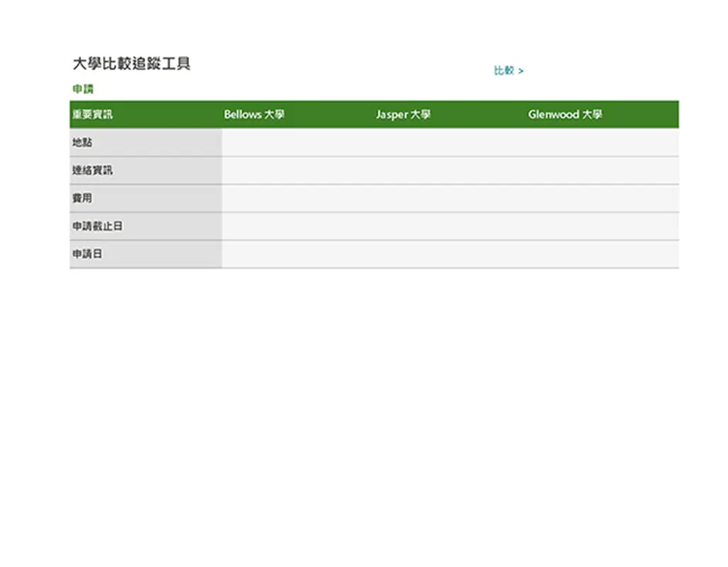This screenshot has height=567, width=728.
Task: Select the 費用 cell for Glenwood 大學
Action: pyautogui.click(x=602, y=198)
